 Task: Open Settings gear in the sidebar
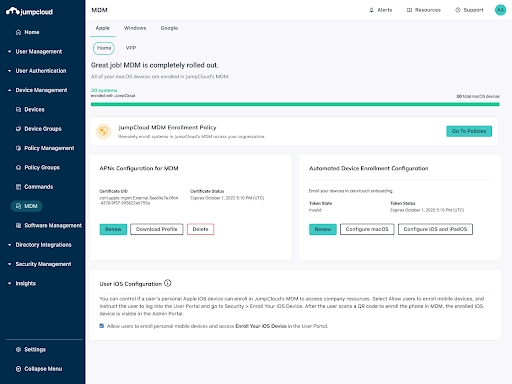tap(18, 349)
